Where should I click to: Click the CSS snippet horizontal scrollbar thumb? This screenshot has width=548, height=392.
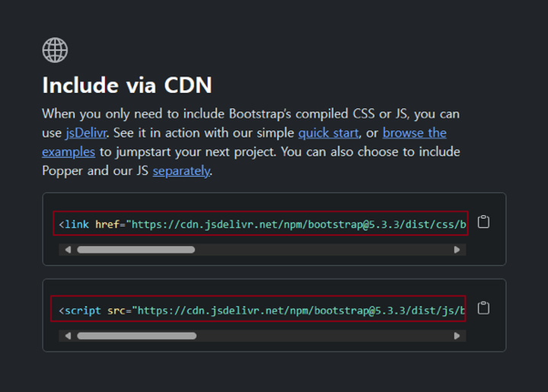pos(135,250)
